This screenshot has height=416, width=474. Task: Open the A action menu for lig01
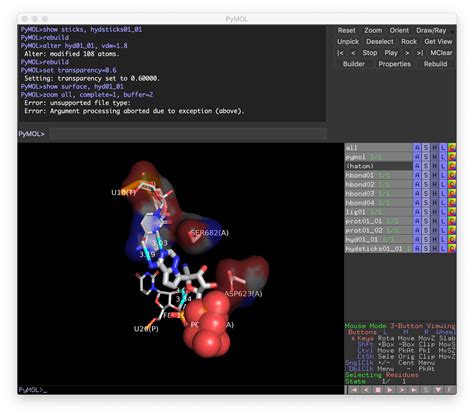(417, 212)
